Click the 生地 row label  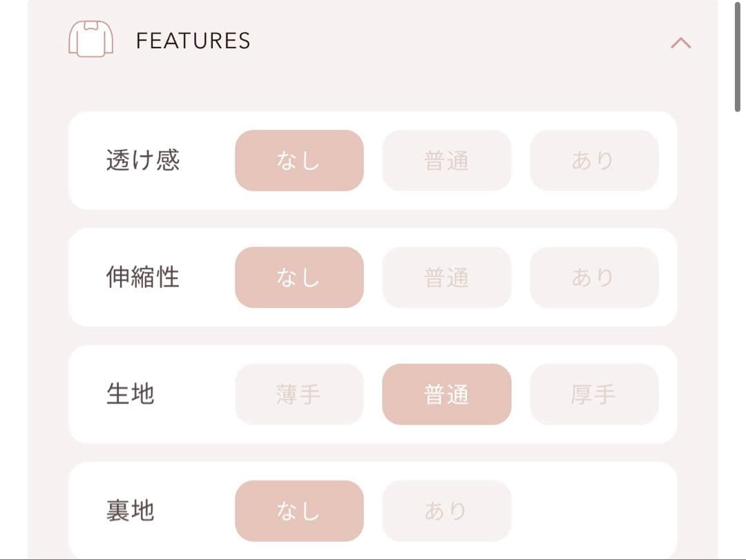pos(131,394)
